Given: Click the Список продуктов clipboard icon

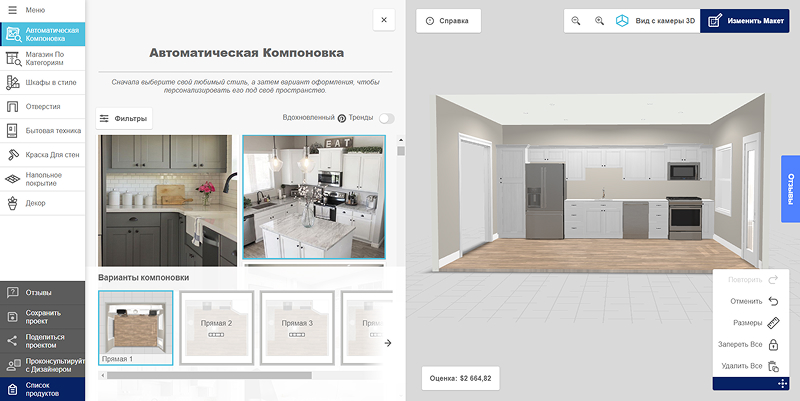Looking at the screenshot, I should [x=12, y=389].
